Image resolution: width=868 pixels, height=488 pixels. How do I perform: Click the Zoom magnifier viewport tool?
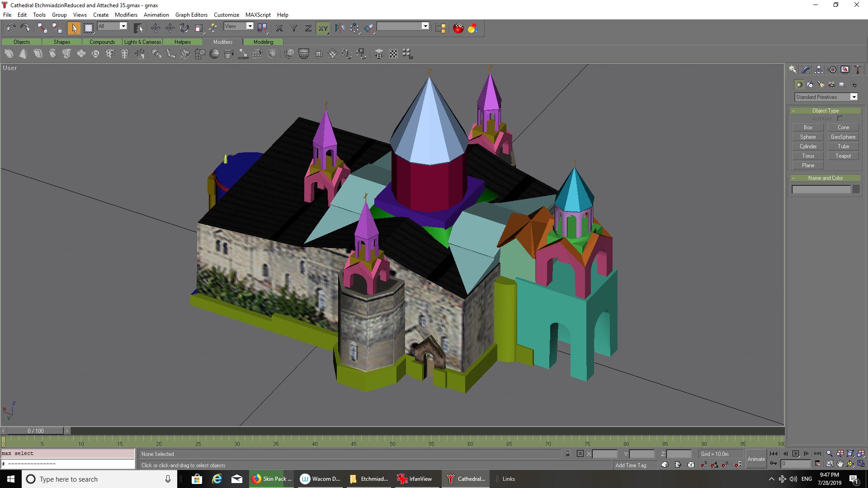click(x=829, y=454)
